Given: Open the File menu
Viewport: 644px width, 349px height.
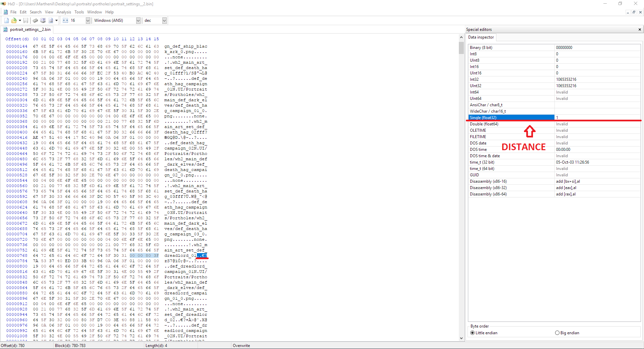Looking at the screenshot, I should point(13,12).
